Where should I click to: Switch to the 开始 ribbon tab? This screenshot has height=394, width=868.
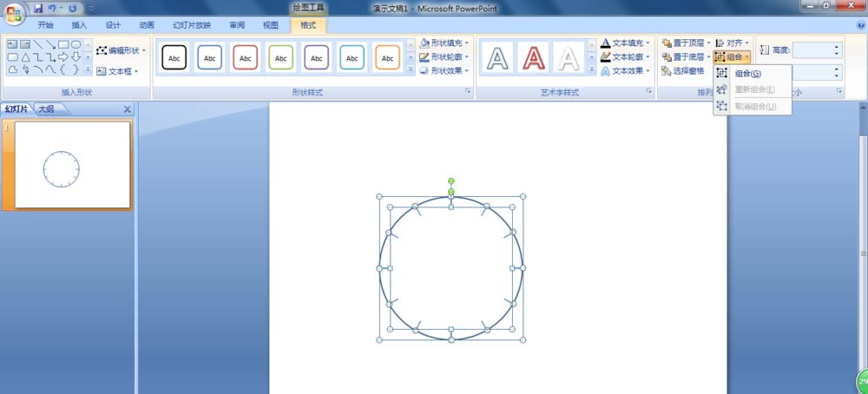pos(45,25)
